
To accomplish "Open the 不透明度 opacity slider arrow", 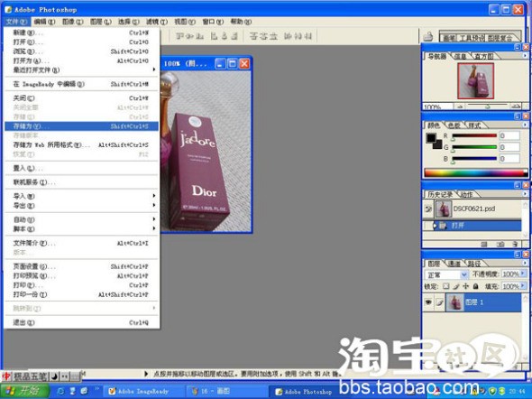I will pyautogui.click(x=523, y=274).
